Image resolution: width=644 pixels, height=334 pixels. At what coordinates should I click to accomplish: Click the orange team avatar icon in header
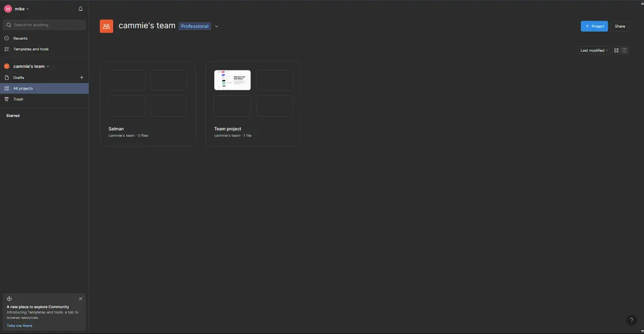point(106,26)
